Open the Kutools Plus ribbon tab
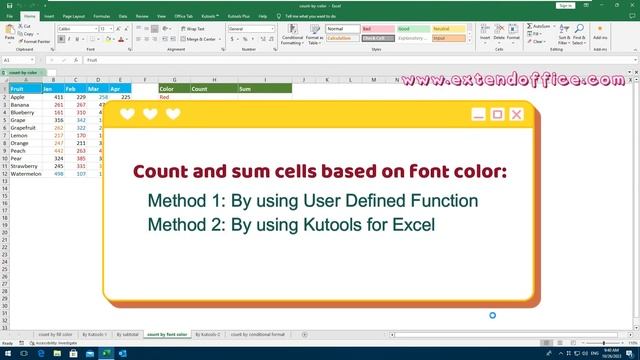The width and height of the screenshot is (640, 360). (238, 16)
